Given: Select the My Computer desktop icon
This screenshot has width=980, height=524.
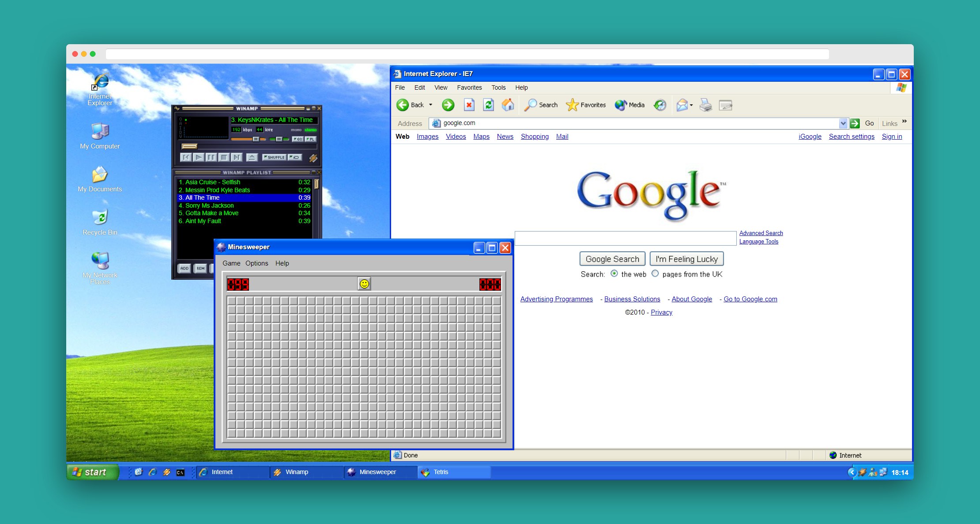Looking at the screenshot, I should tap(100, 136).
